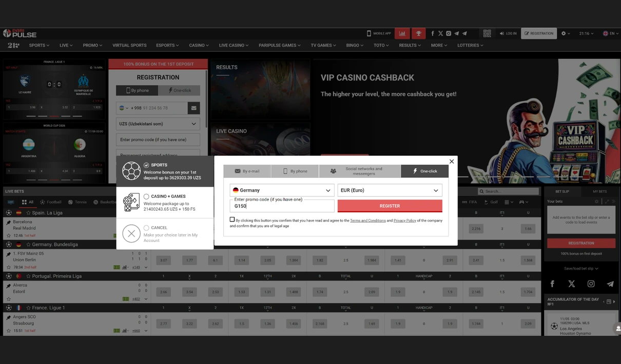Open the +660 more markets link

click(136, 331)
